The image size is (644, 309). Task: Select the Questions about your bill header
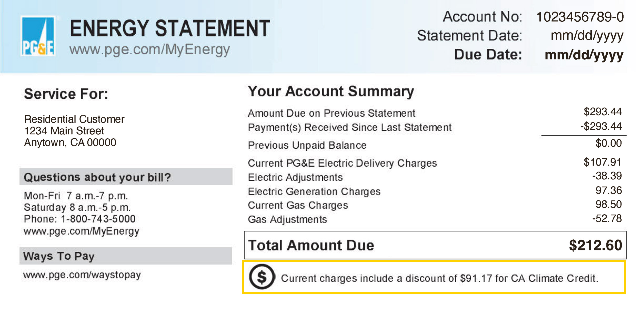[x=97, y=177]
